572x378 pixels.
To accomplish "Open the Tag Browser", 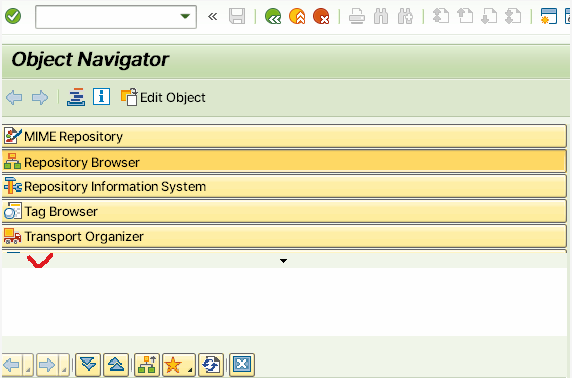I will [x=285, y=211].
